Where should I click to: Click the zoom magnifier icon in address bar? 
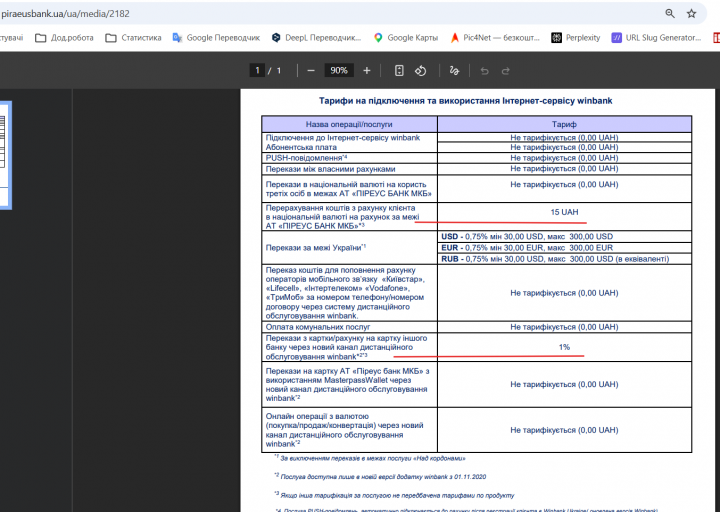670,13
